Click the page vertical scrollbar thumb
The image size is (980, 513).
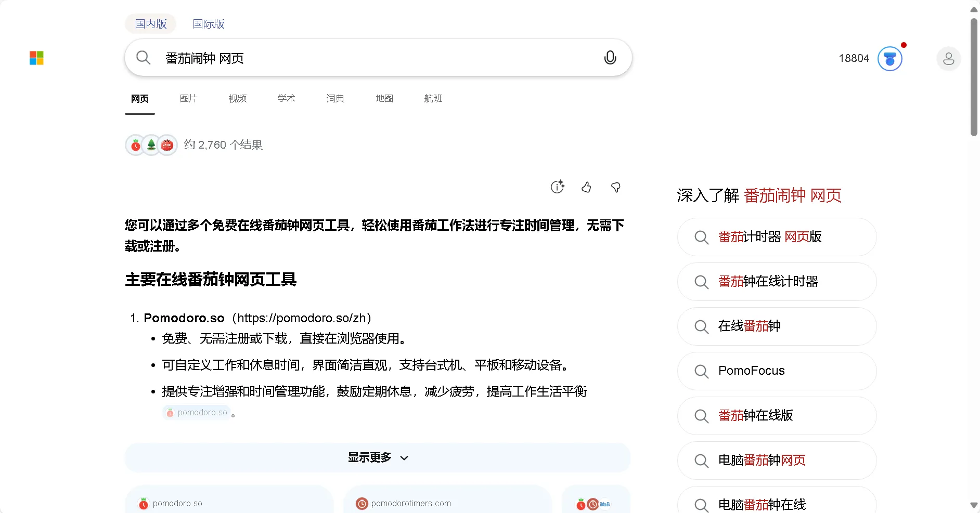(x=974, y=77)
